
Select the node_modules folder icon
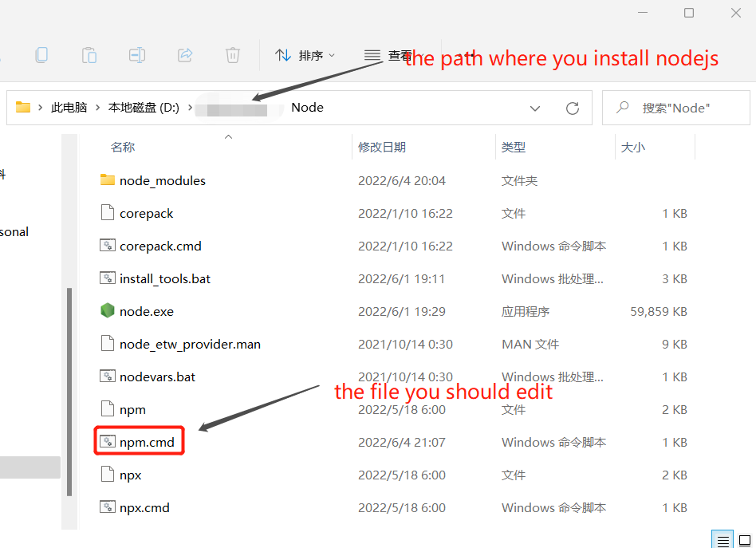point(107,180)
